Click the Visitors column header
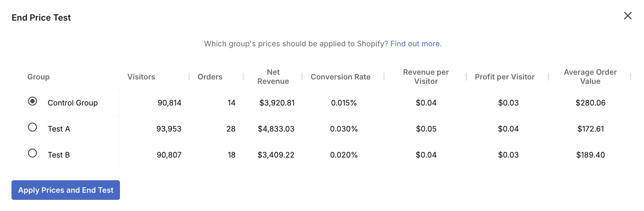Image resolution: width=644 pixels, height=211 pixels. pyautogui.click(x=141, y=77)
